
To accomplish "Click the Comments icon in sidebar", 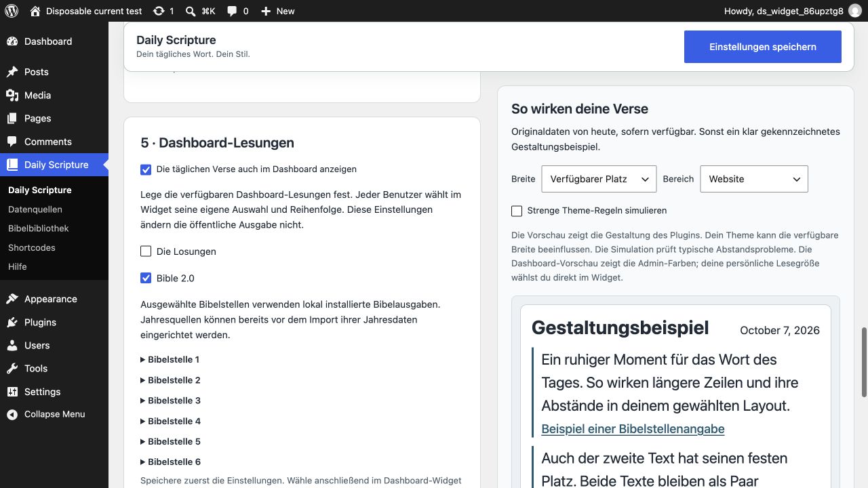I will coord(12,142).
